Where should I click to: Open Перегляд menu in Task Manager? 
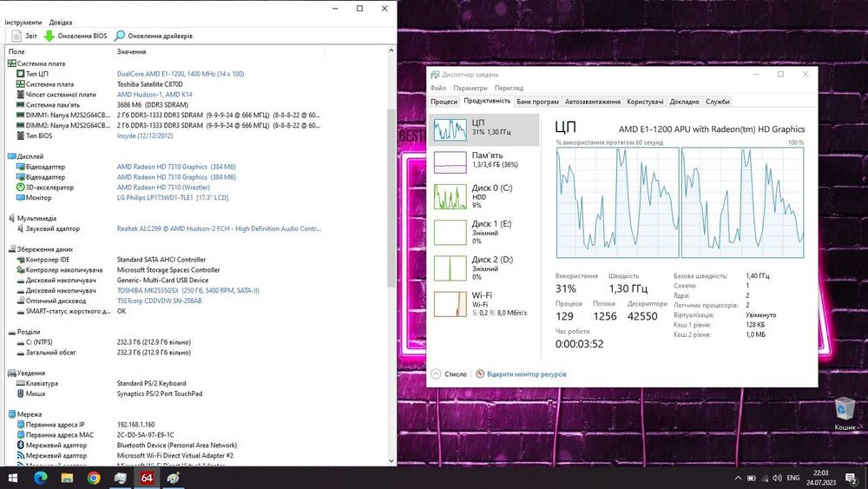509,88
